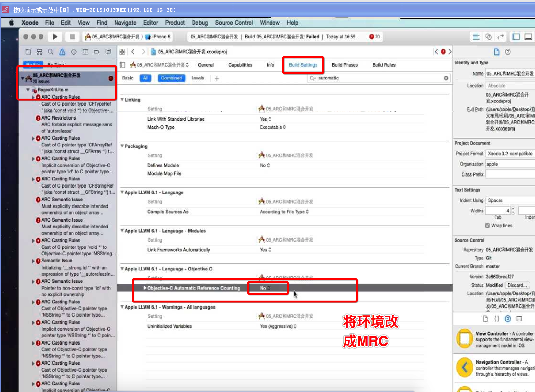Viewport: 535px width, 392px height.
Task: Open Mach-O Type Executable dropdown
Action: click(273, 127)
